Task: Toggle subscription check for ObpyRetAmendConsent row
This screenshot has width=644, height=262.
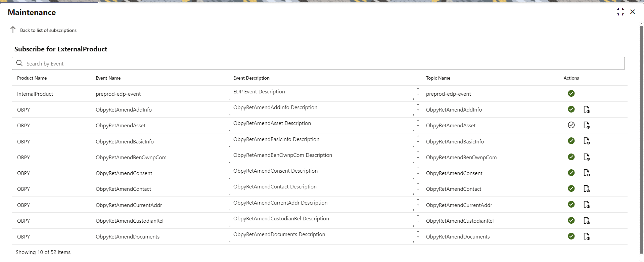Action: (571, 173)
